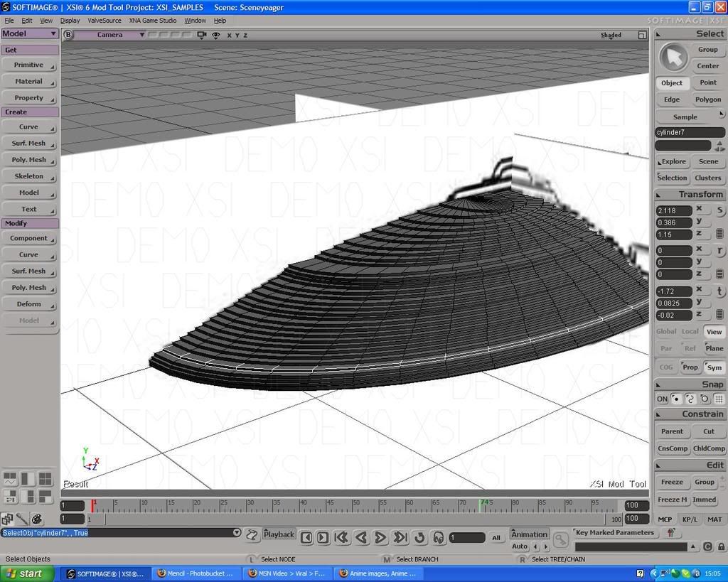Screen dimensions: 728x582
Task: Enable point snapping icon
Action: pos(676,399)
